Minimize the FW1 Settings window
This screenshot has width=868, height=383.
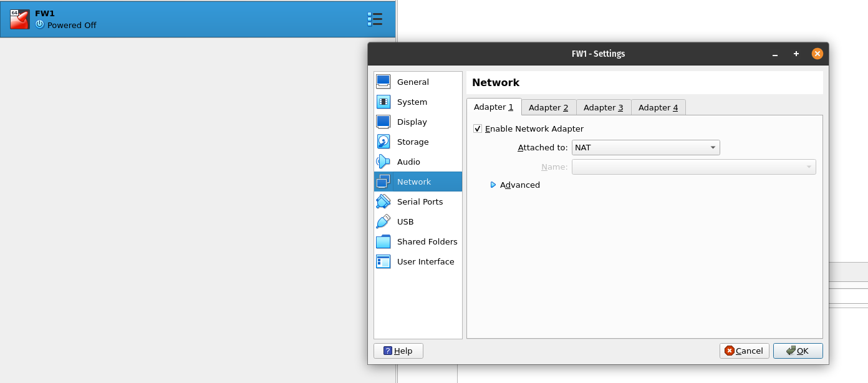(775, 54)
